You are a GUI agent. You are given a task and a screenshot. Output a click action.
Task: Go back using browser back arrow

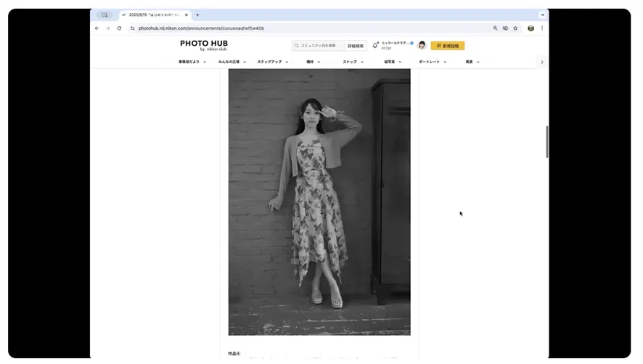[97, 28]
